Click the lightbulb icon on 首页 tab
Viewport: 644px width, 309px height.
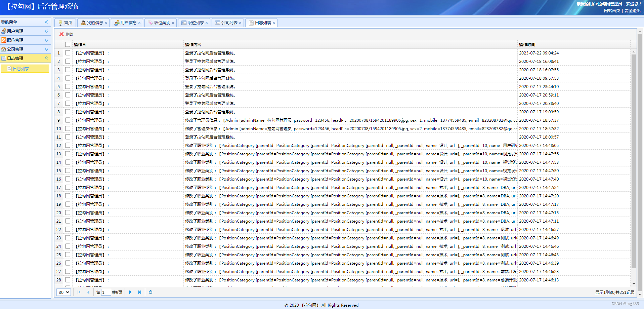(60, 23)
